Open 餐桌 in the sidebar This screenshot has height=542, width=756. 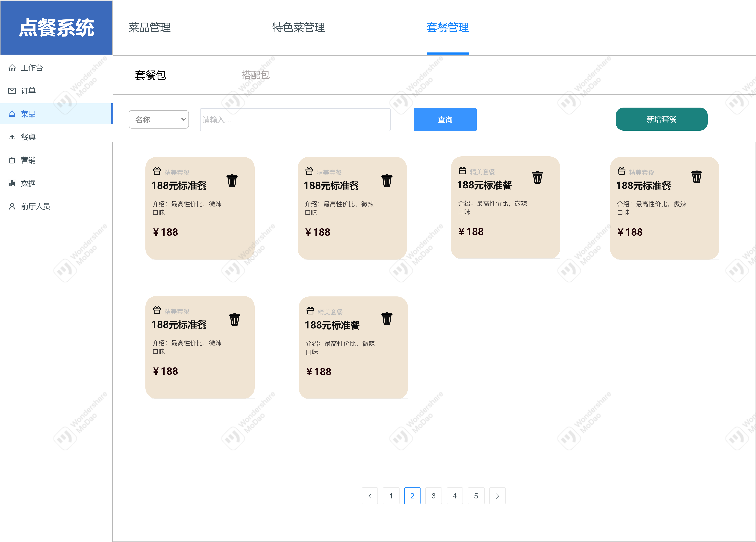[56, 137]
